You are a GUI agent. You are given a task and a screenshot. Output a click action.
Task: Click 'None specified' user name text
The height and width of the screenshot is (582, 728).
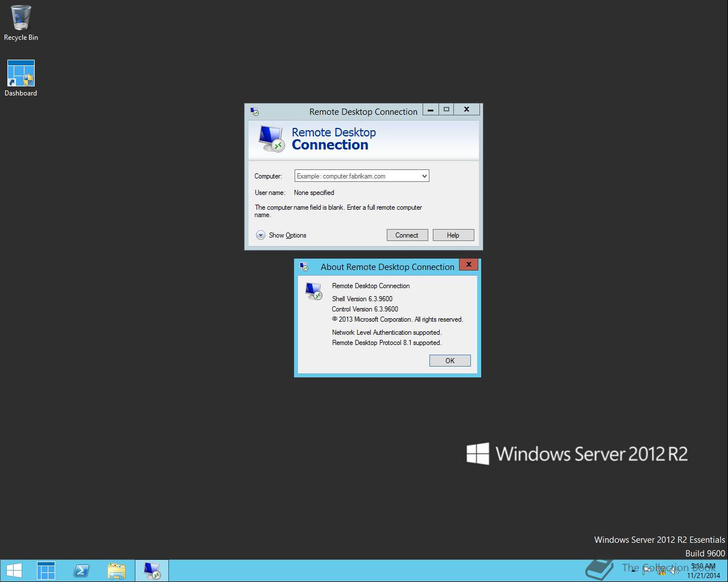click(x=314, y=193)
